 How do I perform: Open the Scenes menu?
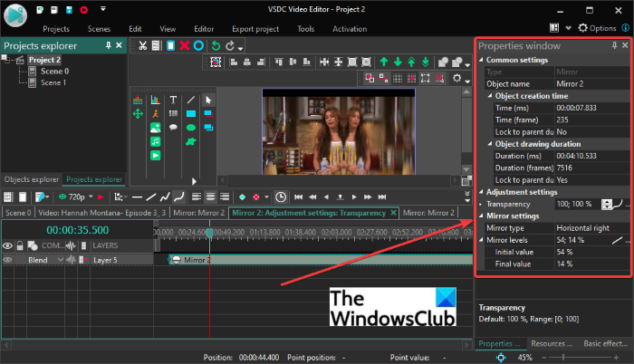(99, 29)
